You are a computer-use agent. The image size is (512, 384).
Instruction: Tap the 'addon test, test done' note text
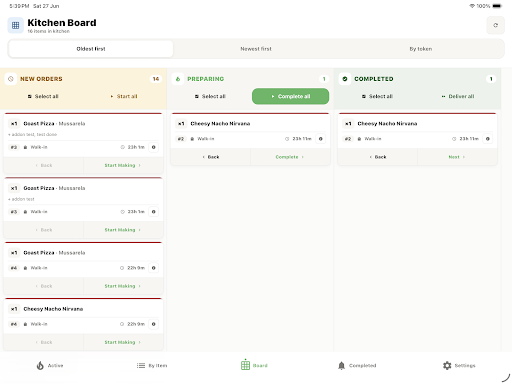tap(32, 135)
